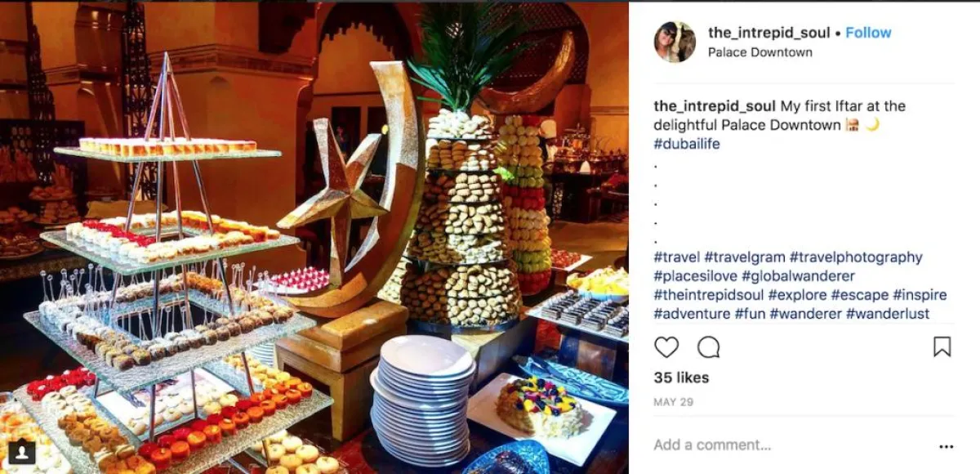980x474 pixels.
Task: Open comments via the speech bubble icon
Action: point(709,347)
